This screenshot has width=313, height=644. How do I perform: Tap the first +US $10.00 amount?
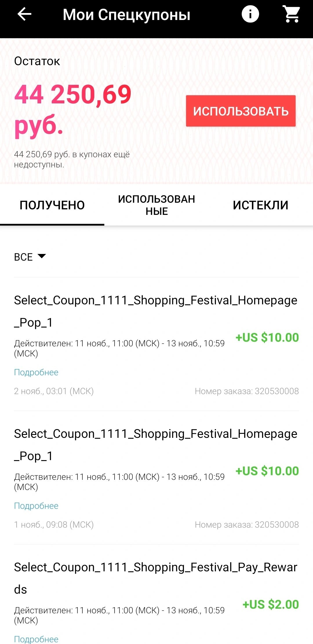click(x=267, y=337)
